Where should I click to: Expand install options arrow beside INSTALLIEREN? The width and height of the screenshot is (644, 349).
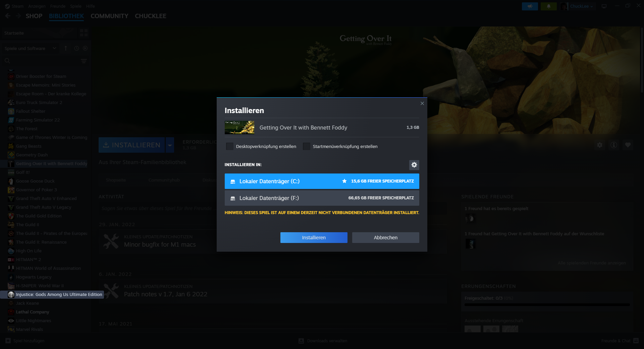pyautogui.click(x=170, y=145)
